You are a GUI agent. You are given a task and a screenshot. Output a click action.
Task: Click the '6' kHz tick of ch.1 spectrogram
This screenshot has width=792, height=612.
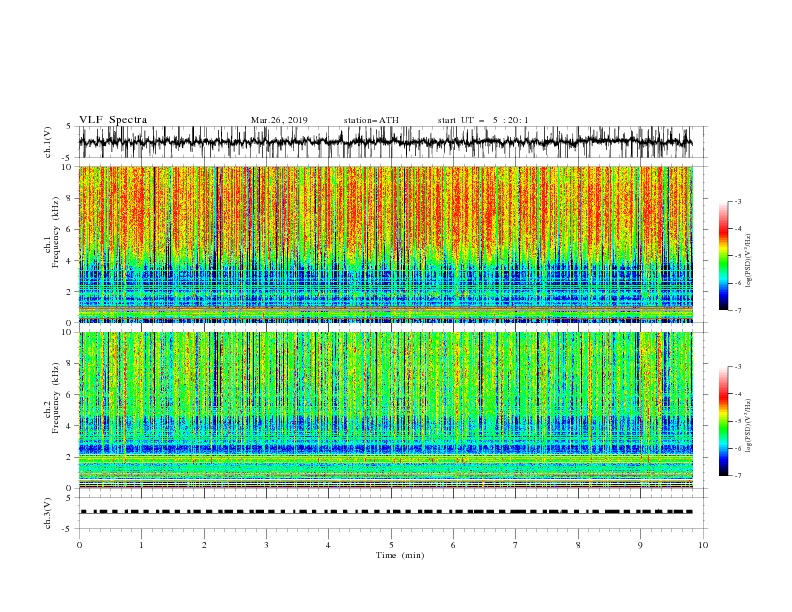tap(69, 230)
